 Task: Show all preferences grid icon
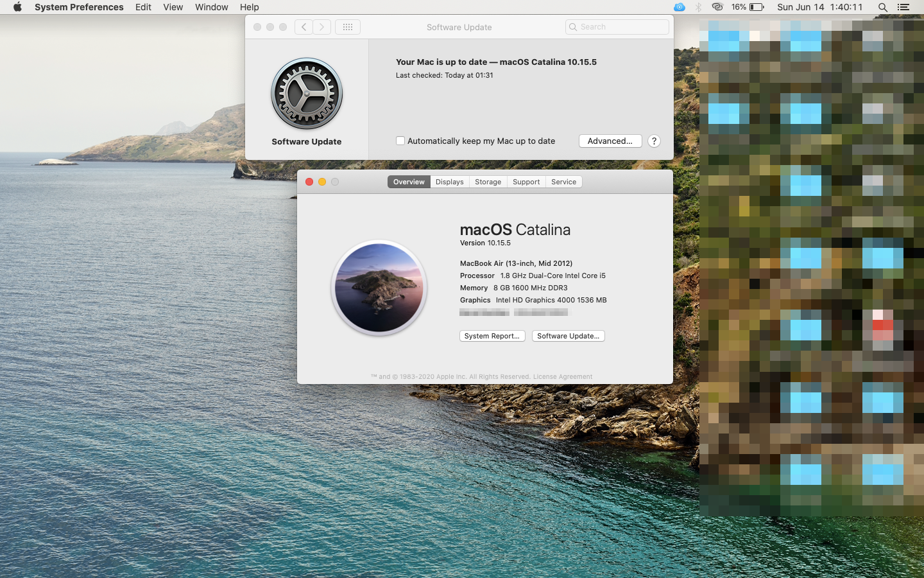(348, 27)
